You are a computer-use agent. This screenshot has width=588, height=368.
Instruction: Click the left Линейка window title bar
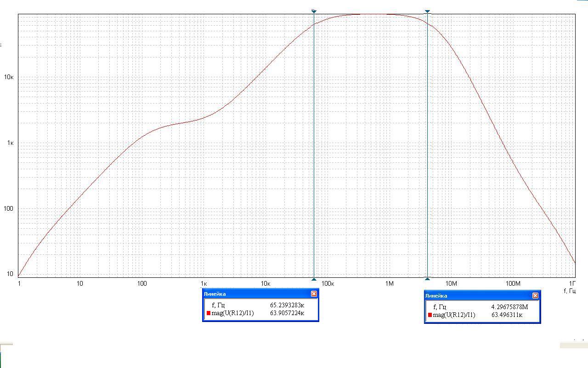(260, 293)
